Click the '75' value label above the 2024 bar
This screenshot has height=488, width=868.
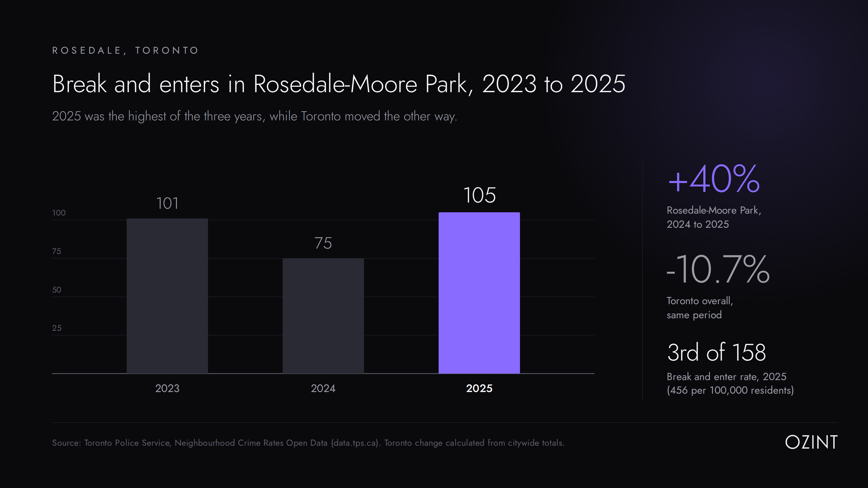[x=323, y=243]
